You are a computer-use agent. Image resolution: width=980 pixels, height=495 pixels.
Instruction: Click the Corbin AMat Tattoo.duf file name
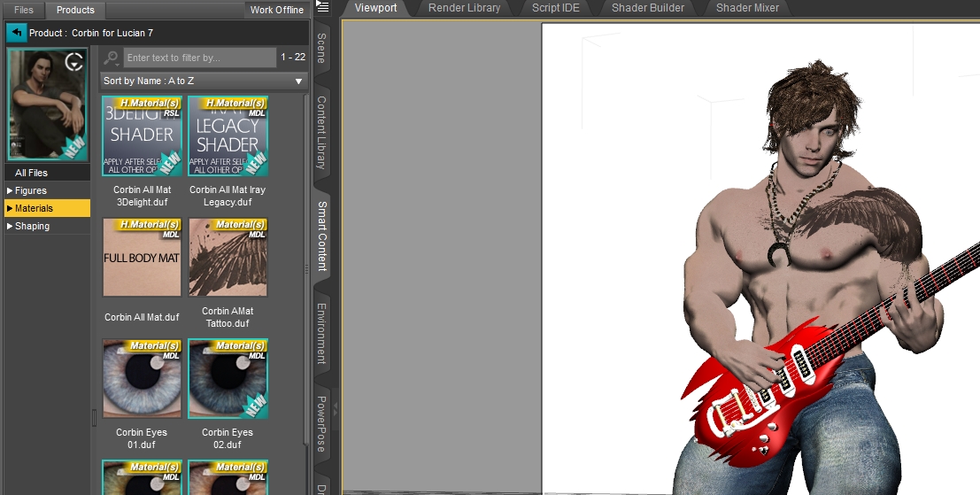[228, 317]
